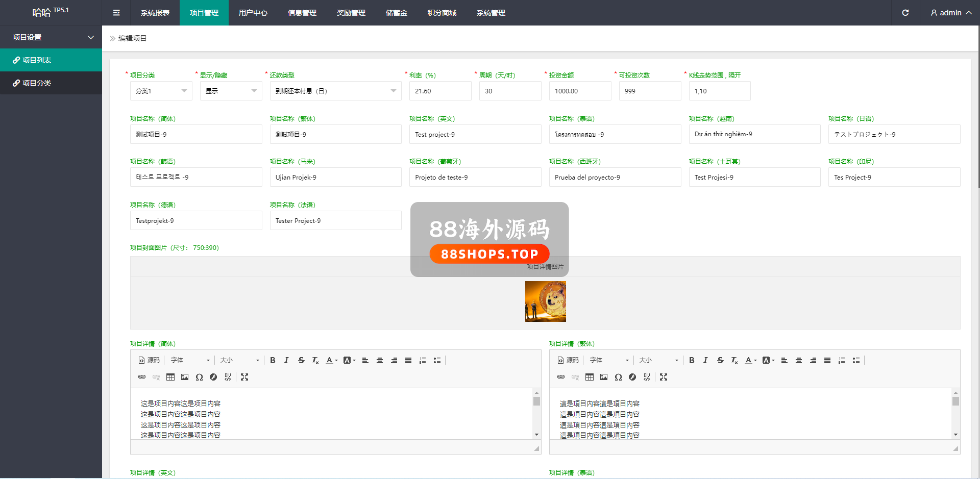Toggle strikethrough in the Simplified Chinese editor
This screenshot has height=479, width=980.
301,360
